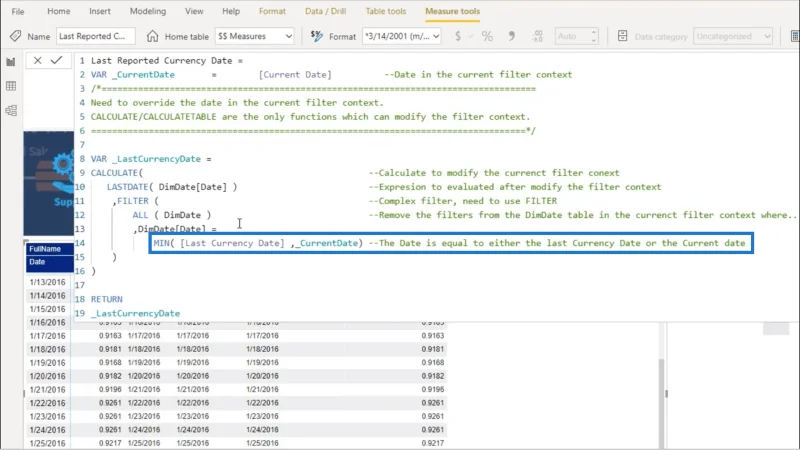Open the date Format dropdown
The height and width of the screenshot is (450, 800).
[402, 36]
